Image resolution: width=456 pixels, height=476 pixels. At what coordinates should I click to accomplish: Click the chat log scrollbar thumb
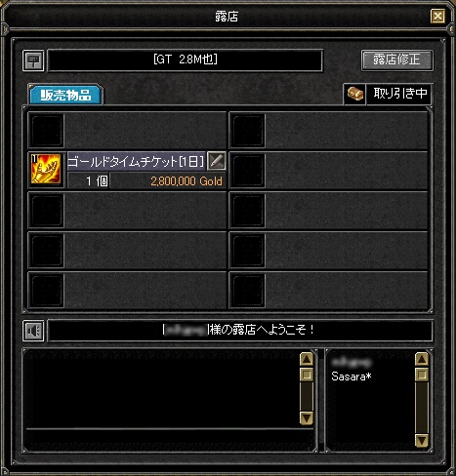pyautogui.click(x=307, y=375)
